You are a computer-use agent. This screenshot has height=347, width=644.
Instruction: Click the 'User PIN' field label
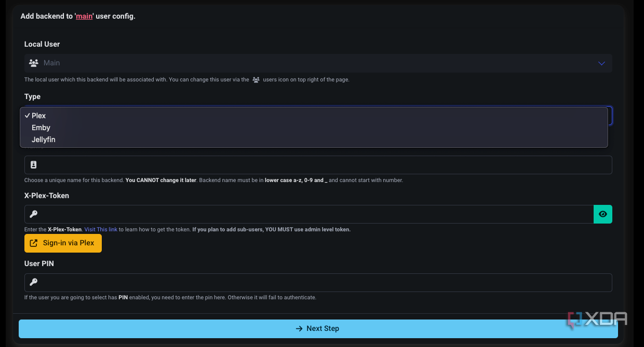tap(39, 263)
